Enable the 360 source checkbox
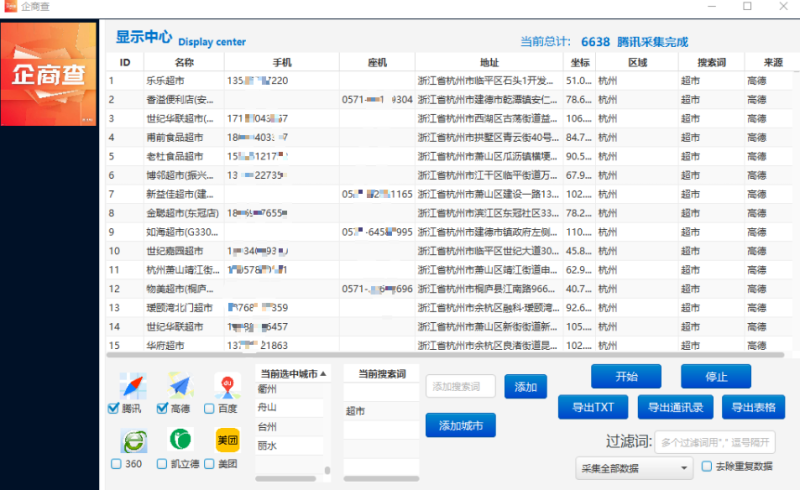 pyautogui.click(x=116, y=463)
